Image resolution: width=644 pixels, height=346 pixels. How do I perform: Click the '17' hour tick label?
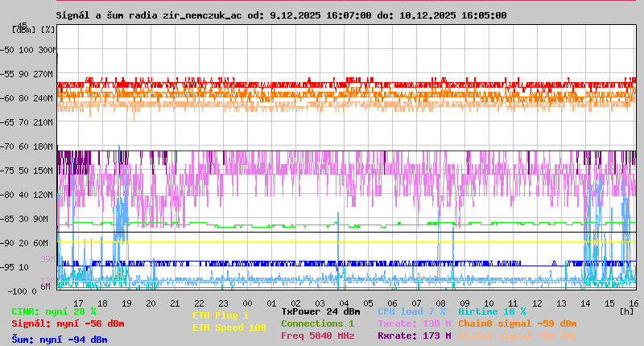point(78,303)
